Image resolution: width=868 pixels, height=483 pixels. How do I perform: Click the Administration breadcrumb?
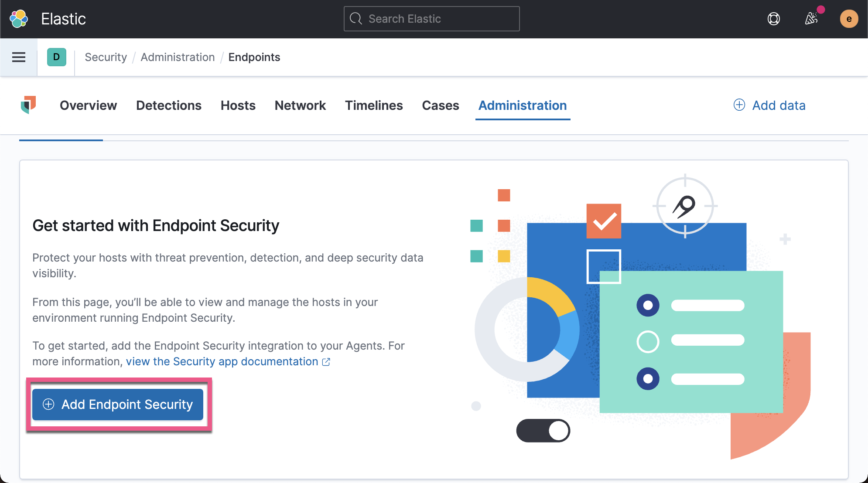point(178,57)
